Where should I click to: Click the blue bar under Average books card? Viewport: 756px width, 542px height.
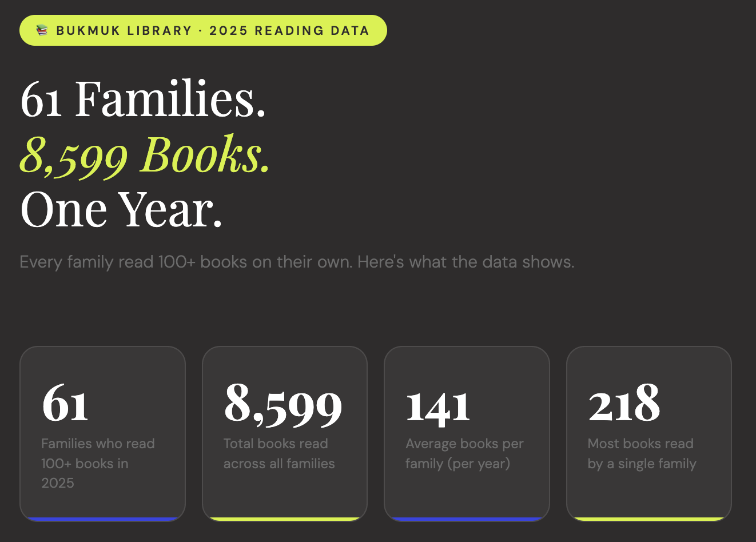coord(467,519)
